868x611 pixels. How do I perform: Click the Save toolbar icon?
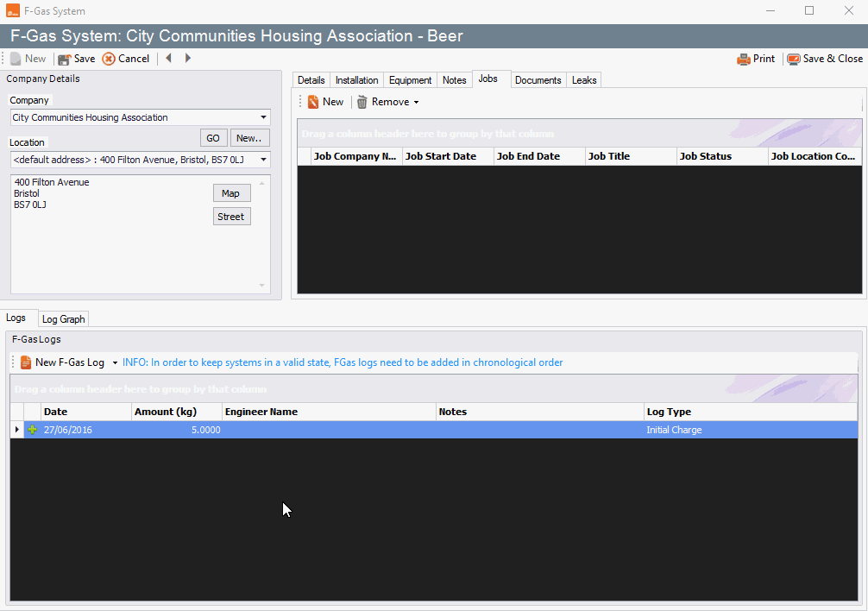tap(65, 59)
